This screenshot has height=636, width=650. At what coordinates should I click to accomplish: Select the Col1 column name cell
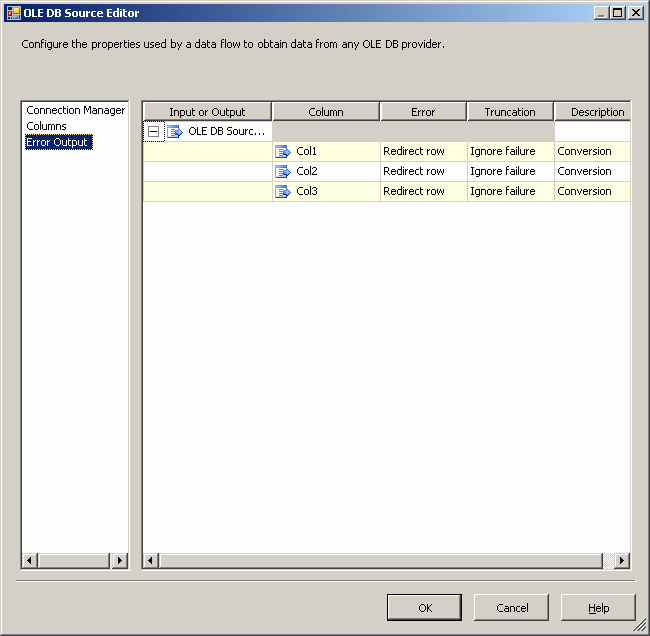(326, 151)
